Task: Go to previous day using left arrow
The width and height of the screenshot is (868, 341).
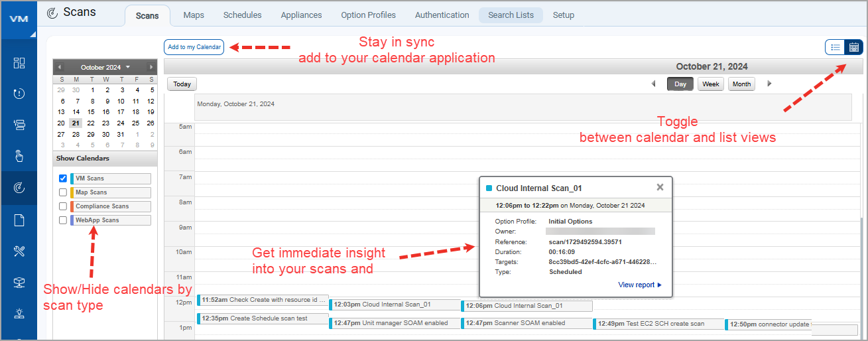Action: (x=653, y=84)
